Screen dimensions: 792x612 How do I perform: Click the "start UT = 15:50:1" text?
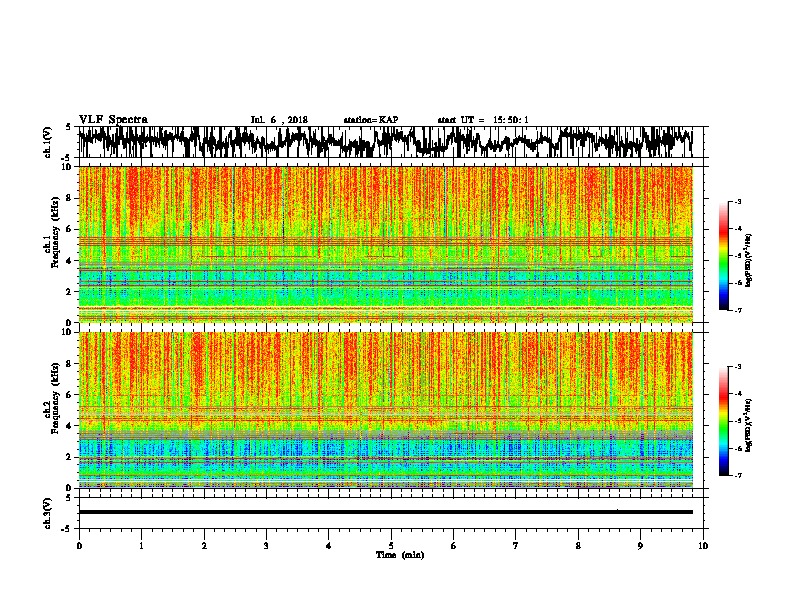pyautogui.click(x=483, y=120)
